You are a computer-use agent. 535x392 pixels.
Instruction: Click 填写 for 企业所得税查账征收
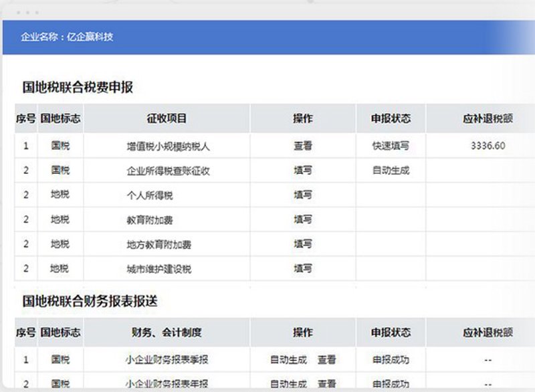click(303, 170)
